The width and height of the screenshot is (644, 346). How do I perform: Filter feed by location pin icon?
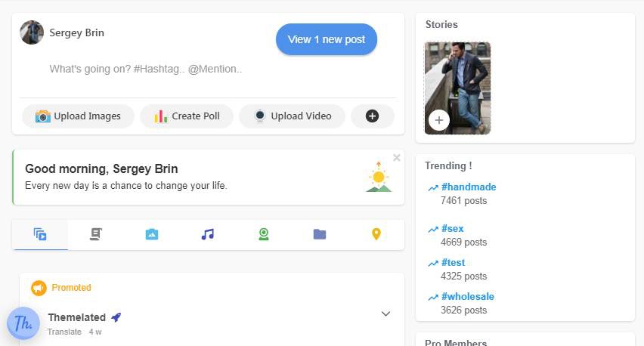376,235
